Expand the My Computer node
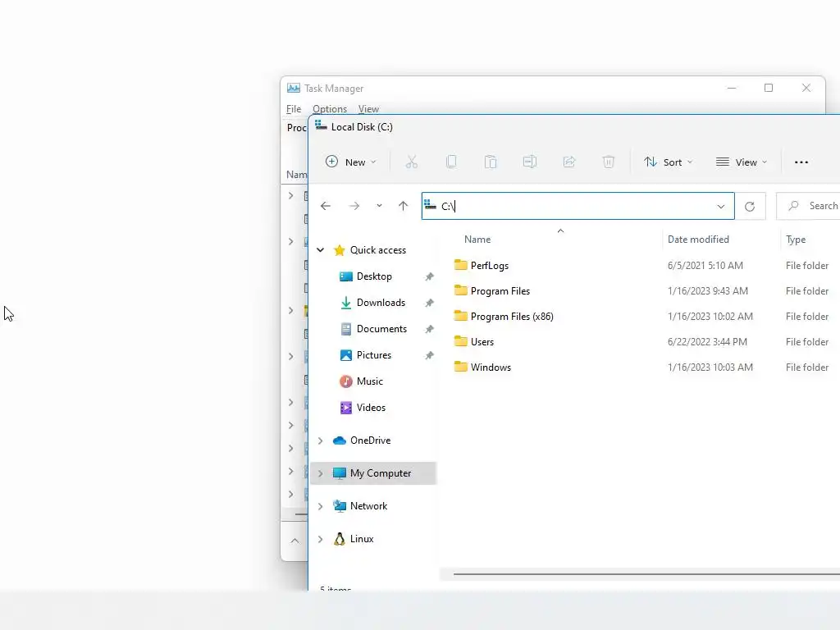Viewport: 840px width, 630px height. coord(321,473)
